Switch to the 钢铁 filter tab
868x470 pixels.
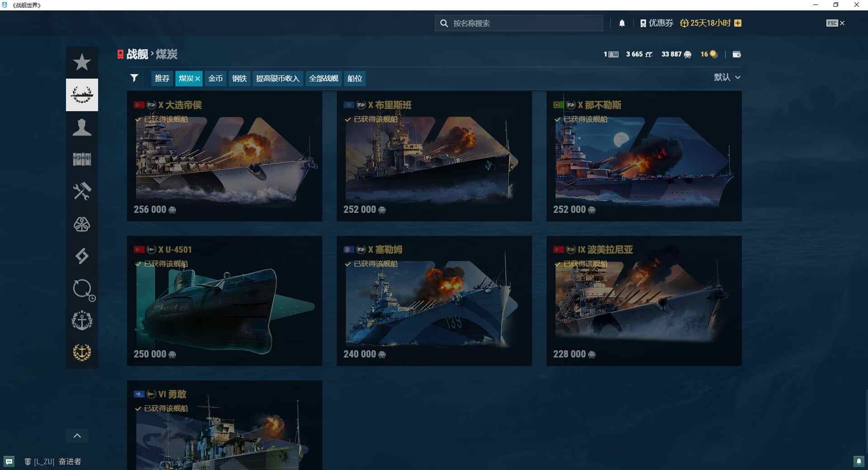(239, 78)
